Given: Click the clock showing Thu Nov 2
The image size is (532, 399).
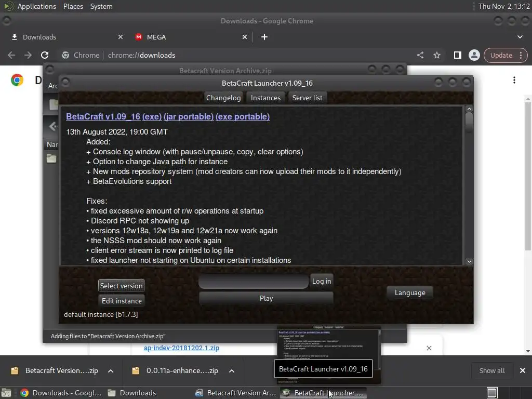Looking at the screenshot, I should [504, 6].
